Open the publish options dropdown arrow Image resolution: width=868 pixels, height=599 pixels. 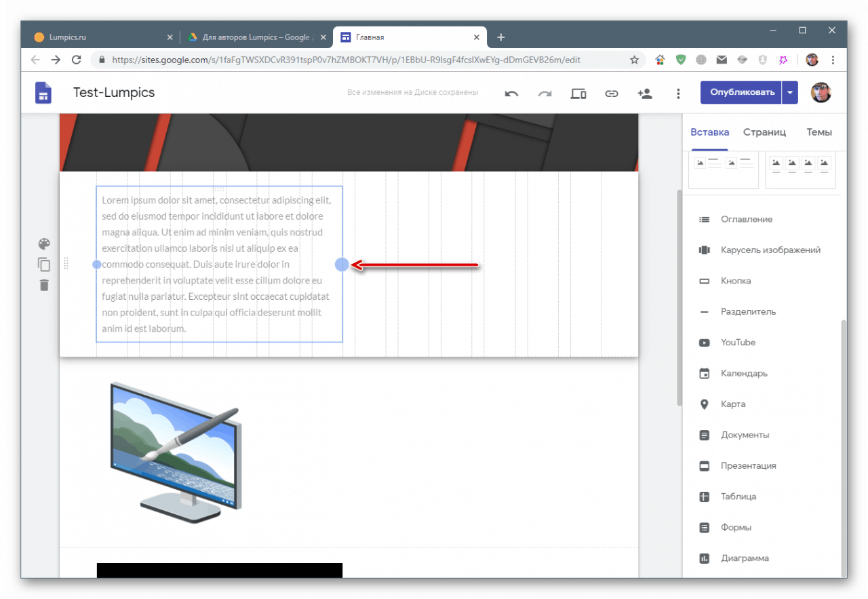point(790,93)
